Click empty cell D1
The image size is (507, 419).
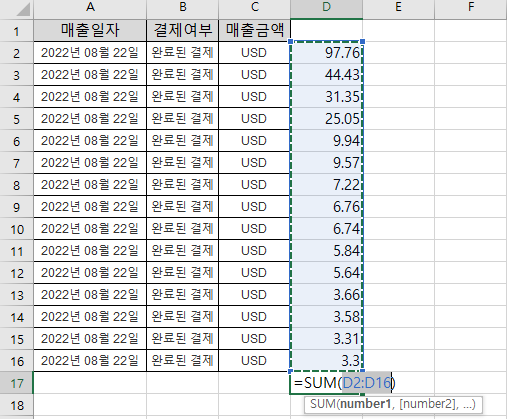[326, 30]
